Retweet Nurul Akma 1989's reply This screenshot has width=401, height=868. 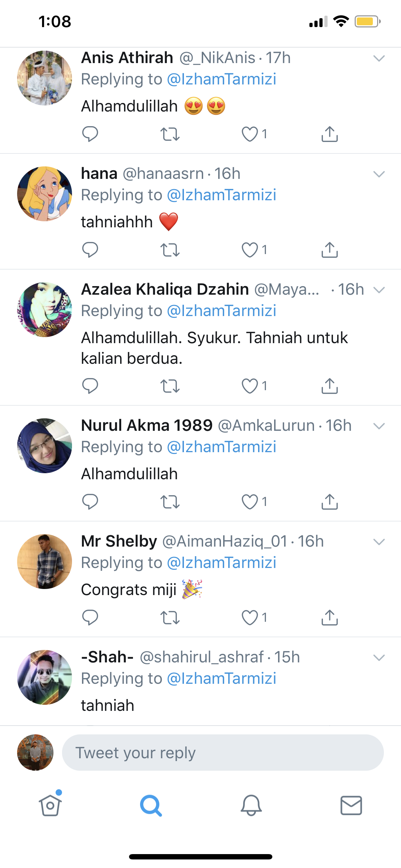click(x=170, y=502)
